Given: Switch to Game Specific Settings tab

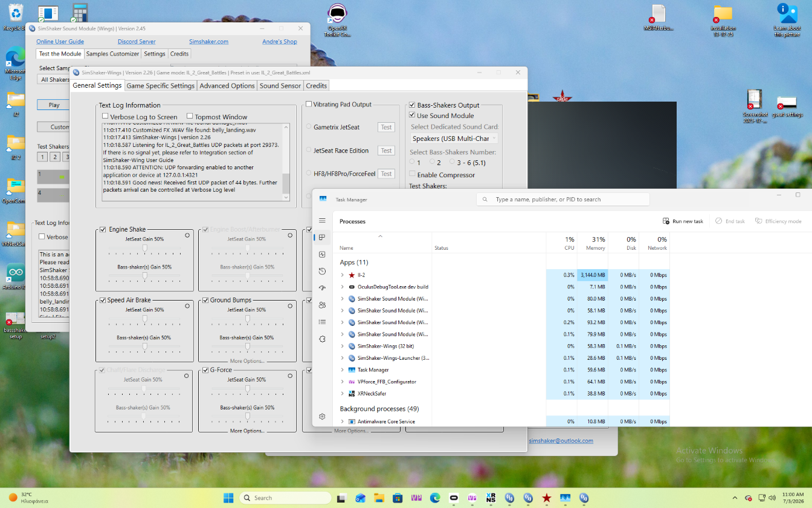Looking at the screenshot, I should point(161,86).
